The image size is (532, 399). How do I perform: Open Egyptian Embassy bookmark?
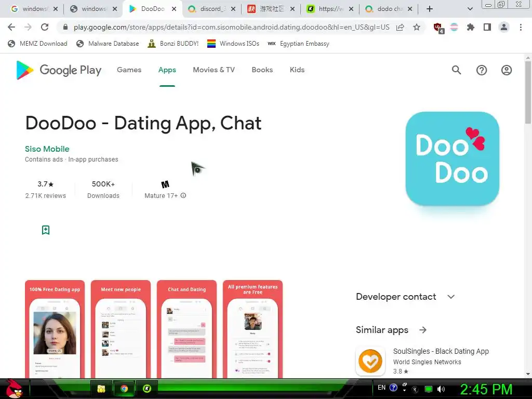[299, 44]
